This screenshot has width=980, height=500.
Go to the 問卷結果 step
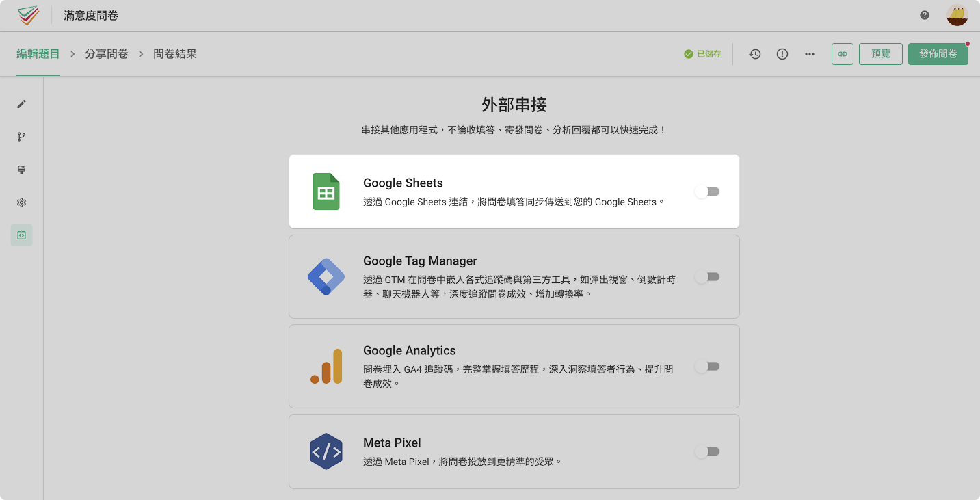pos(175,54)
